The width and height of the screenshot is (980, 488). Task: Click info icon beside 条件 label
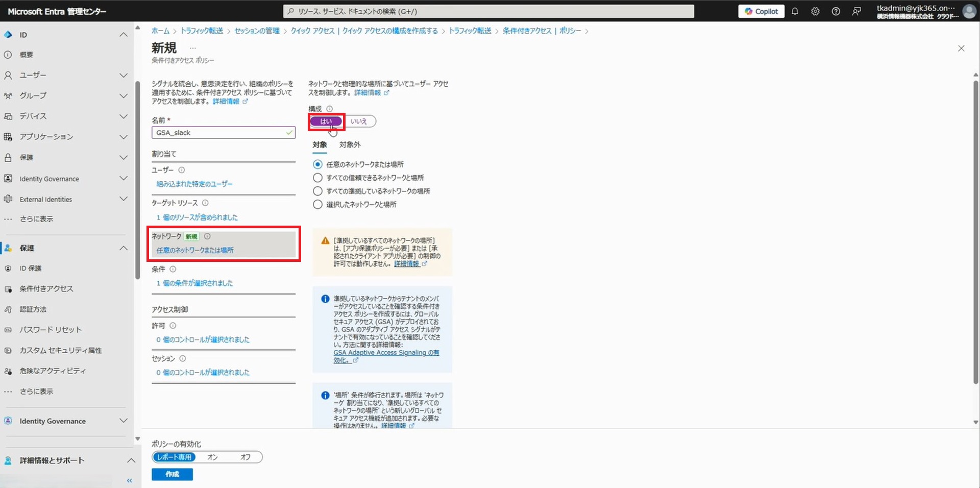173,269
